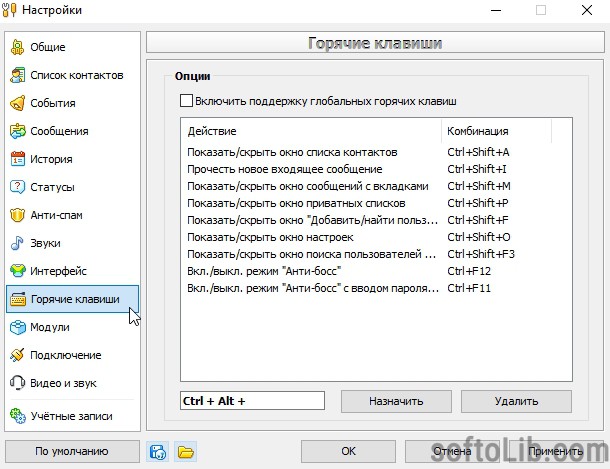Image resolution: width=610 pixels, height=469 pixels.
Task: Select row Вкл./выкл. режим "Анти-босс" Ctrl+F12
Action: tap(376, 271)
